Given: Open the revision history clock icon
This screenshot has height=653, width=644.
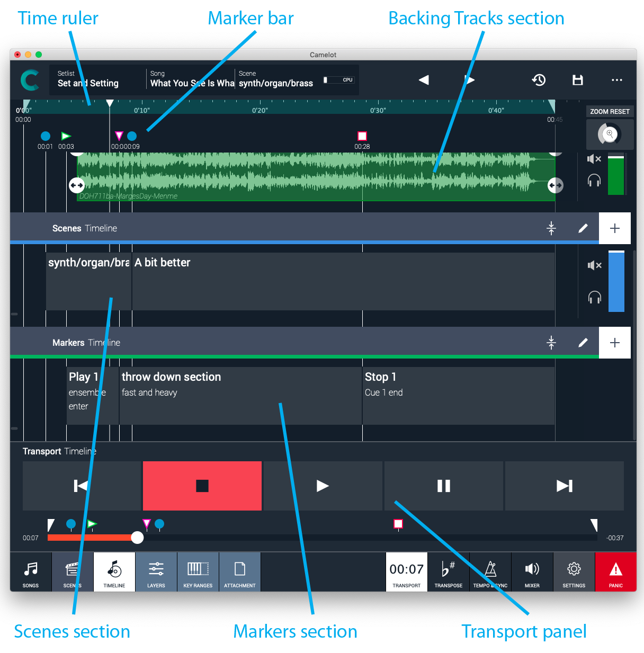Looking at the screenshot, I should point(539,80).
